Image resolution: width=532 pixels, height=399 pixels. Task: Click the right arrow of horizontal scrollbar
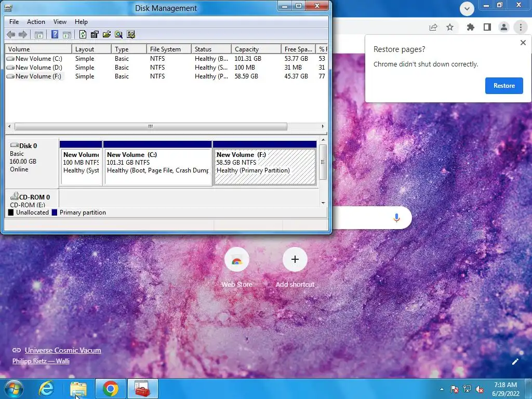coord(323,126)
